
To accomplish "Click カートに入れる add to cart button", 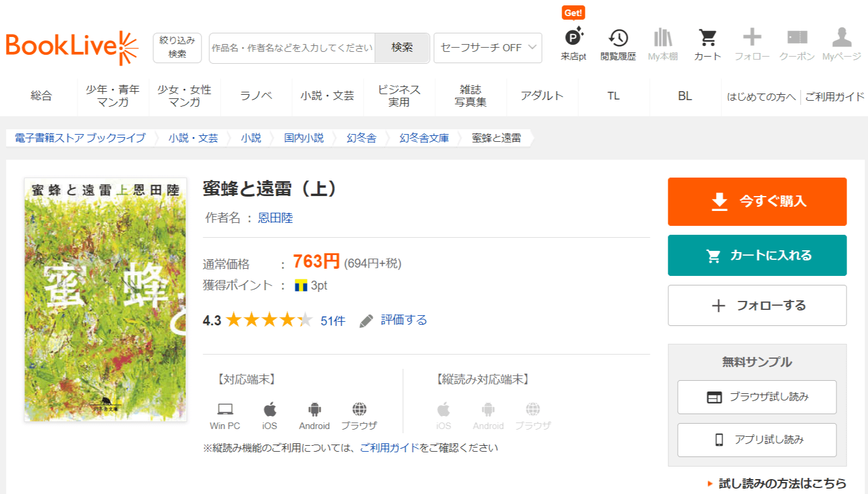I will pyautogui.click(x=757, y=256).
